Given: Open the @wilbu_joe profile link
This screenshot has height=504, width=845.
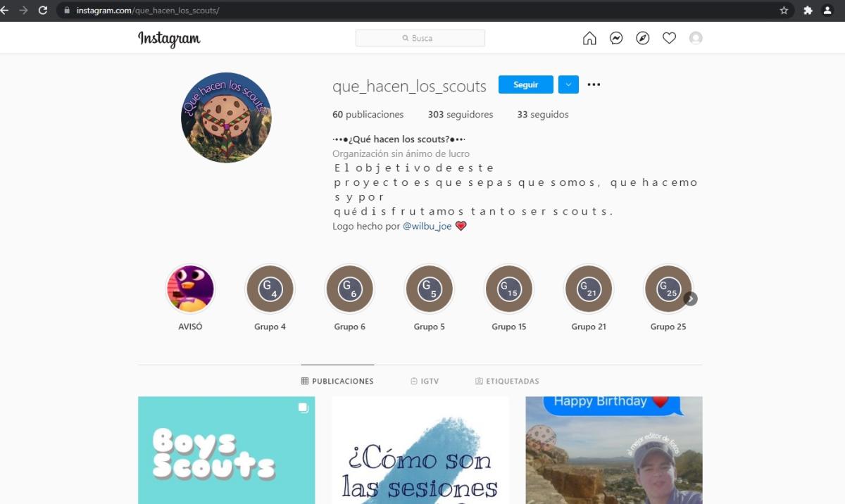Looking at the screenshot, I should [x=427, y=226].
